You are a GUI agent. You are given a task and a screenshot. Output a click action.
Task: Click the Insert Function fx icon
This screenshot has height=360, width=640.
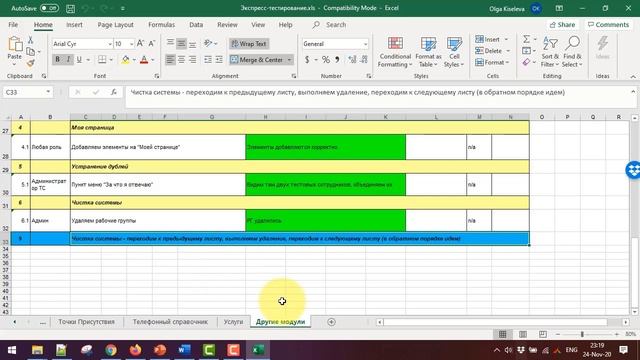point(114,92)
